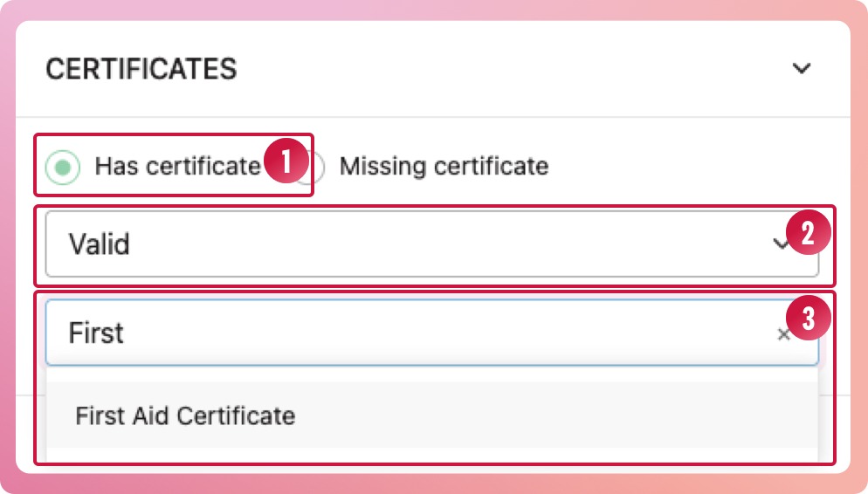Image resolution: width=868 pixels, height=494 pixels.
Task: Click the numbered step 2 badge
Action: coord(807,232)
